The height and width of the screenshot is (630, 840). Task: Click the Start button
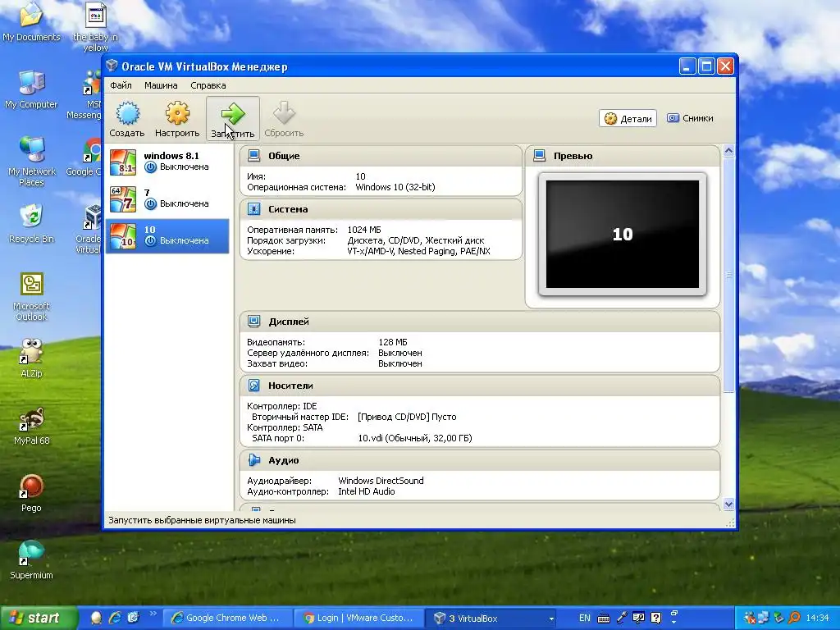[38, 618]
